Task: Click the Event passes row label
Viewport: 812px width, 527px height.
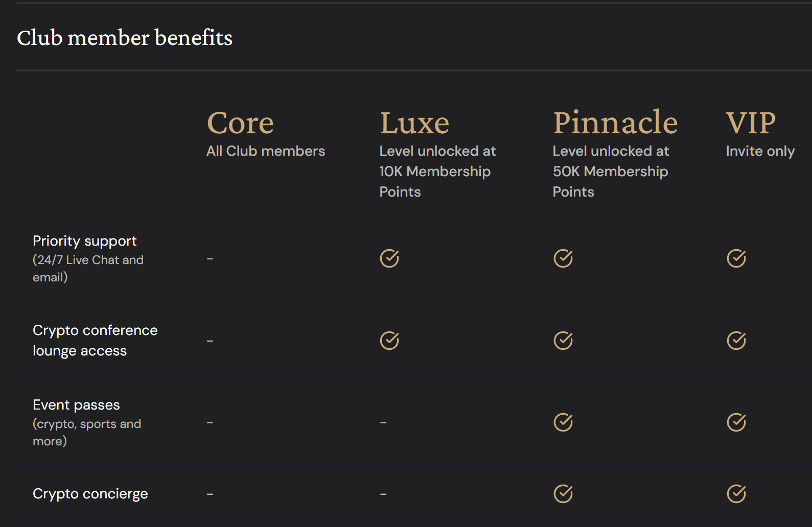Action: coord(76,405)
